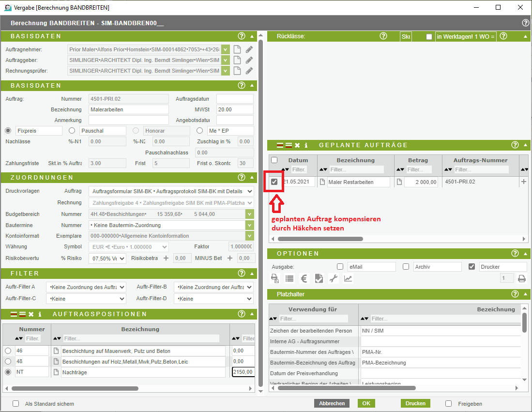
Task: Click the line chart icon in Optionen
Action: tap(348, 278)
